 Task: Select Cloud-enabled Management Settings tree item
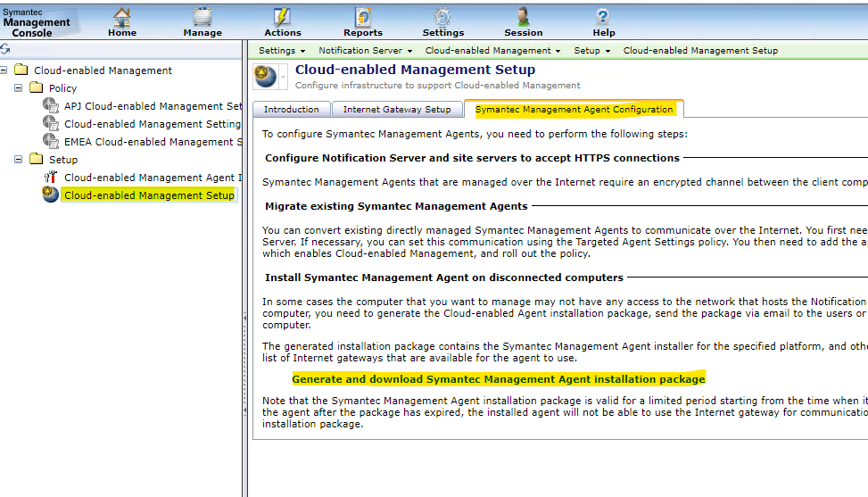153,124
